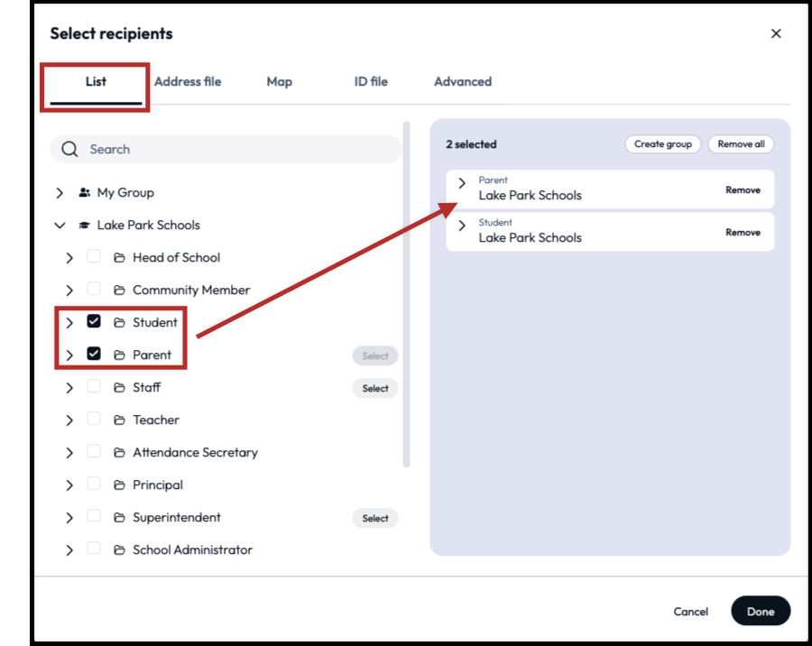812x646 pixels.
Task: Expand the My Group tree node
Action: 60,193
